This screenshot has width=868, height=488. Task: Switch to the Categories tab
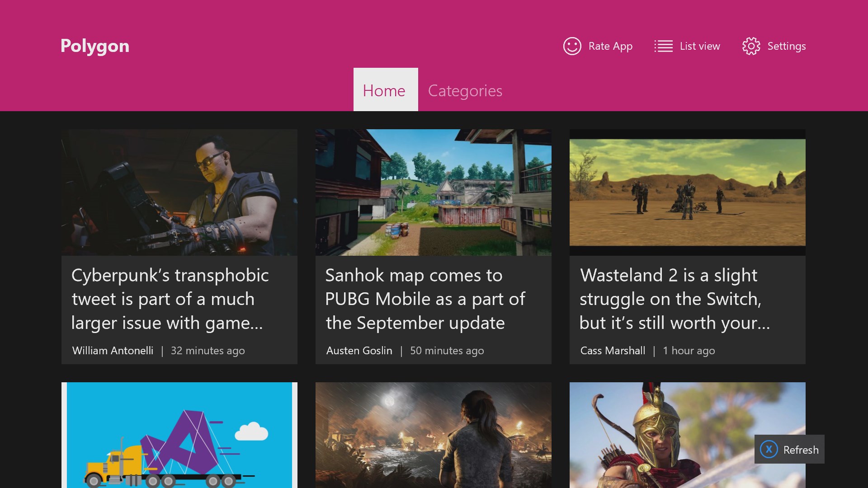[x=465, y=90]
